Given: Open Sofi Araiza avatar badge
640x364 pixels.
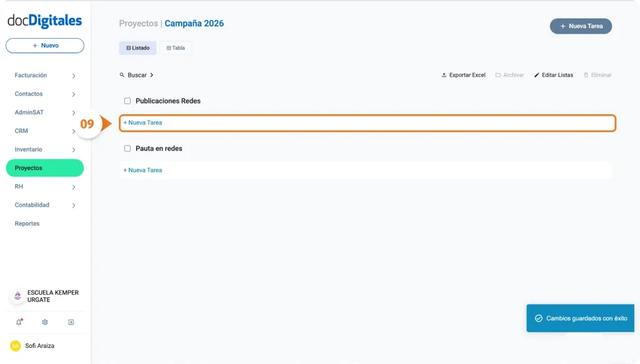Looking at the screenshot, I should [x=14, y=345].
